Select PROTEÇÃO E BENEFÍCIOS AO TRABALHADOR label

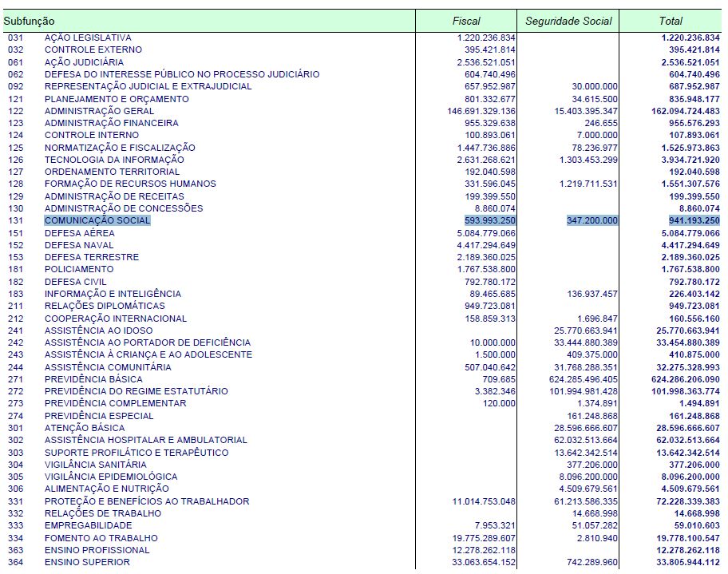point(147,501)
